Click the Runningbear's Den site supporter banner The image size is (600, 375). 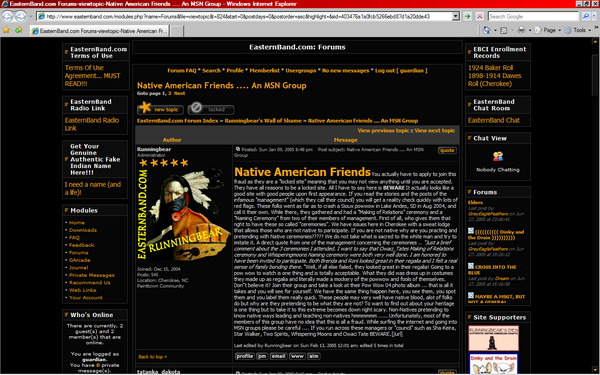coord(494,338)
